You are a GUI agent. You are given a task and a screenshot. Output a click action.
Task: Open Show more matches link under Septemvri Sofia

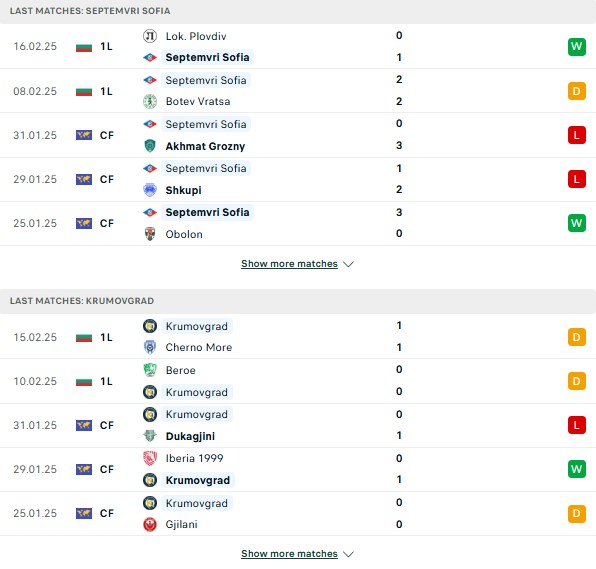[x=289, y=264]
